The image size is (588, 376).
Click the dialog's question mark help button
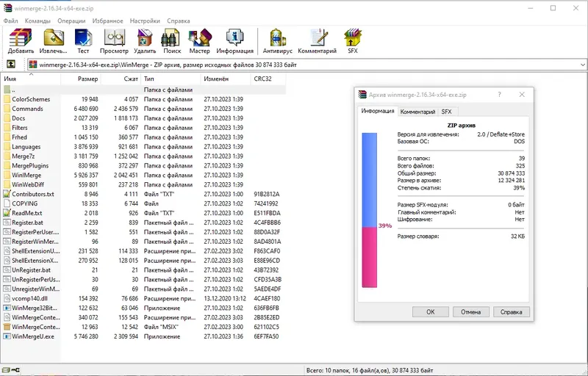click(x=499, y=95)
